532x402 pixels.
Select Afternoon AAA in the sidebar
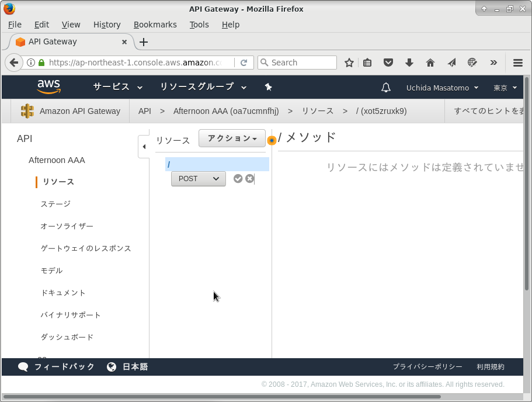pyautogui.click(x=57, y=160)
